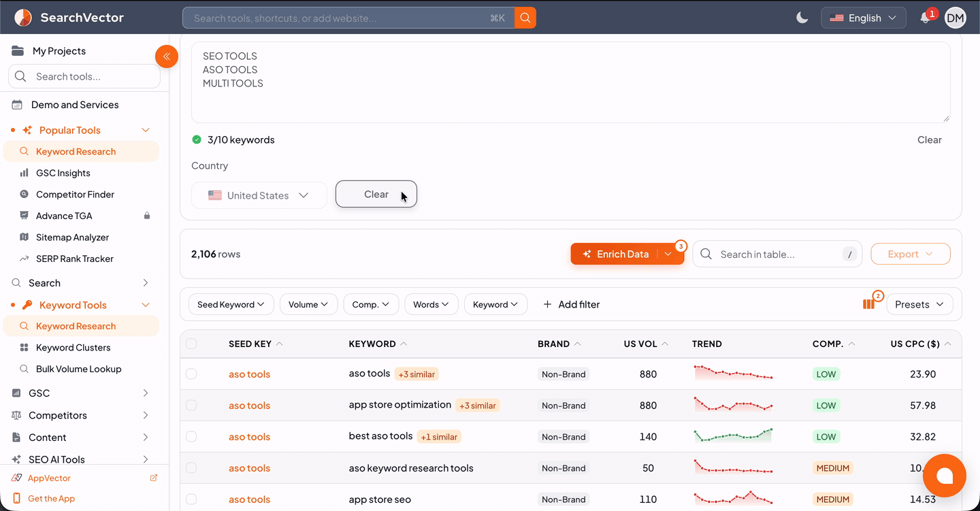This screenshot has width=980, height=511.
Task: Click Bulk Volume Lookup magnifier icon
Action: (x=24, y=369)
